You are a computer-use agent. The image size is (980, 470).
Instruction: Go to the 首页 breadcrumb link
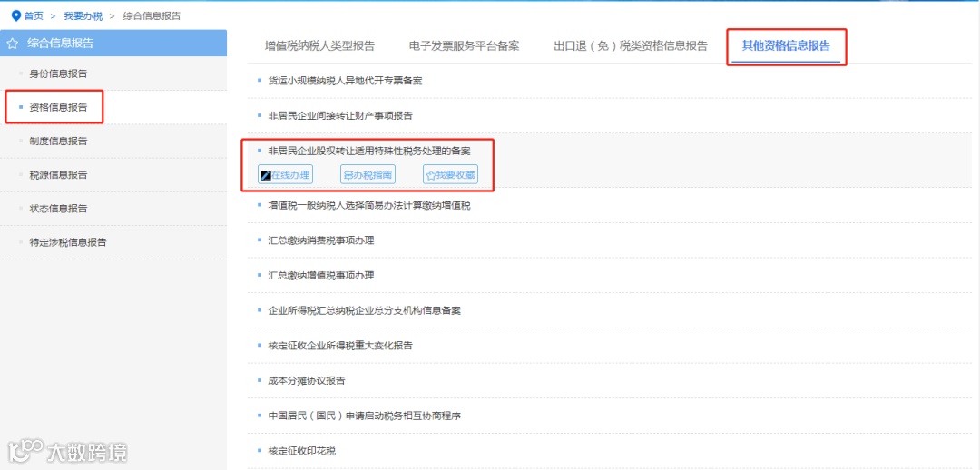34,16
